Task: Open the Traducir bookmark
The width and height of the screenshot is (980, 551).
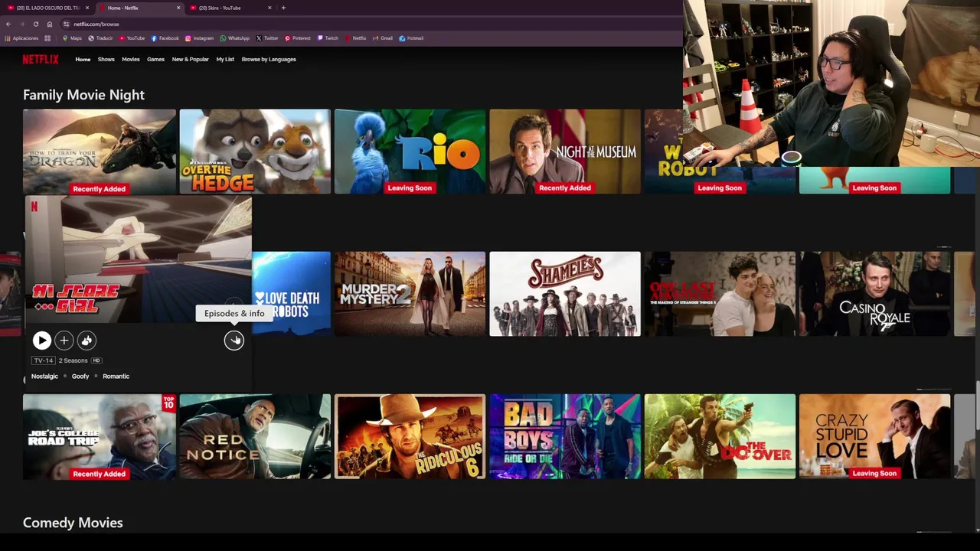Action: [x=101, y=38]
